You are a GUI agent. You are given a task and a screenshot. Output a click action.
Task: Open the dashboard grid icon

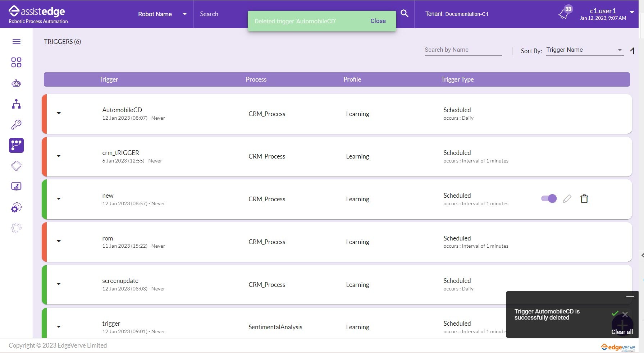coord(17,63)
